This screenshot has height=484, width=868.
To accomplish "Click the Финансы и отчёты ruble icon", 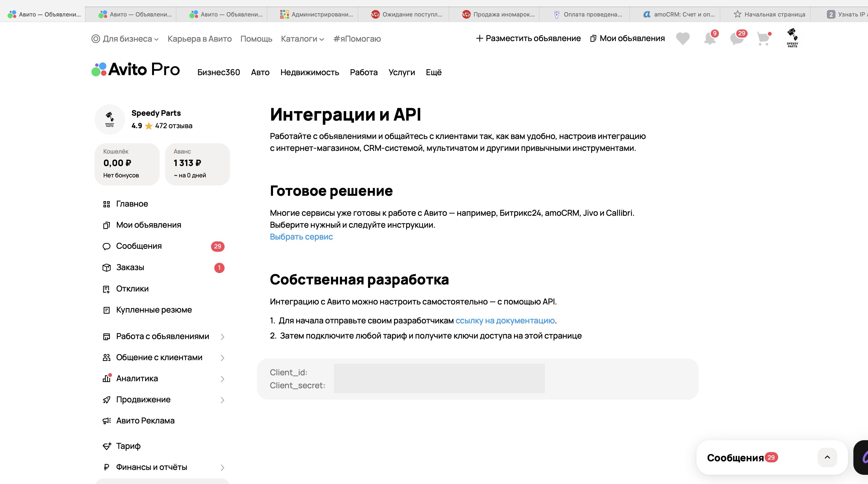I will tap(107, 467).
